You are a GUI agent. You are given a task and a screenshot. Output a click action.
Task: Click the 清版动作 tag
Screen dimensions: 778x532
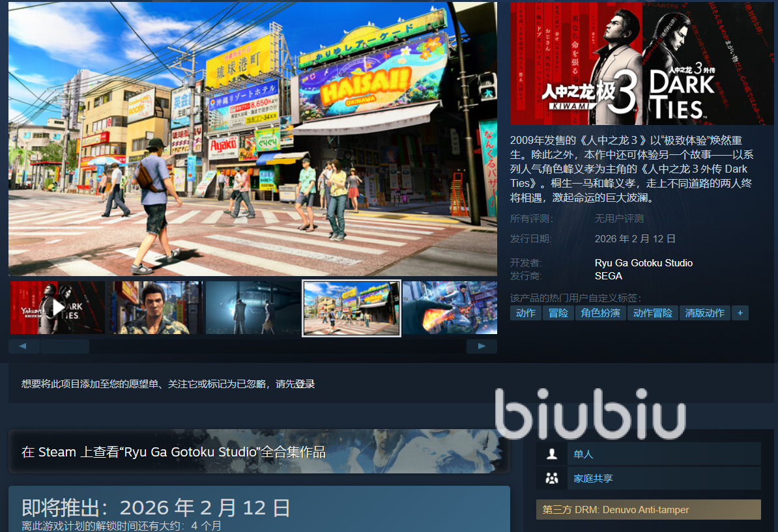pyautogui.click(x=704, y=313)
